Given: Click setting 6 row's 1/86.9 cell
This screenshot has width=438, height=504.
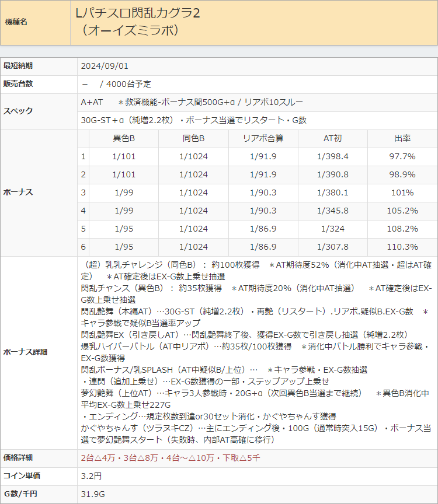Looking at the screenshot, I should tap(263, 247).
